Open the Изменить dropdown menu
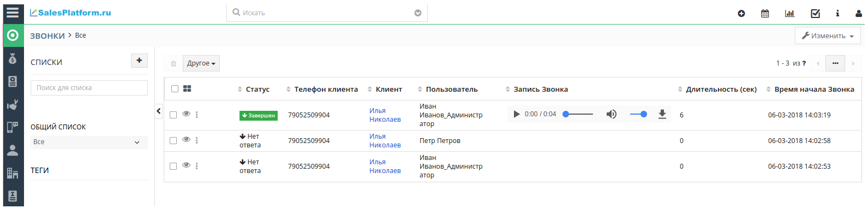 [x=828, y=35]
